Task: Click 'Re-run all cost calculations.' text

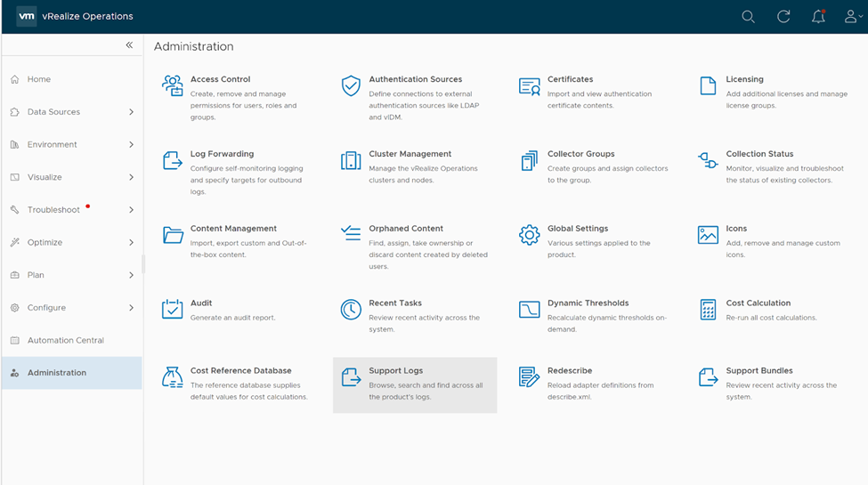Action: (771, 318)
